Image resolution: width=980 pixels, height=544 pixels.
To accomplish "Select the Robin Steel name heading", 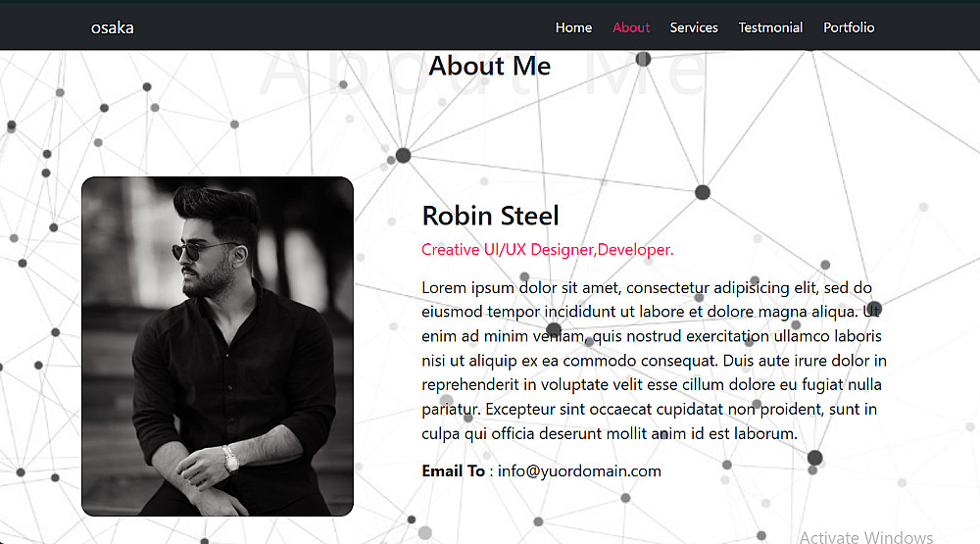I will (x=490, y=216).
